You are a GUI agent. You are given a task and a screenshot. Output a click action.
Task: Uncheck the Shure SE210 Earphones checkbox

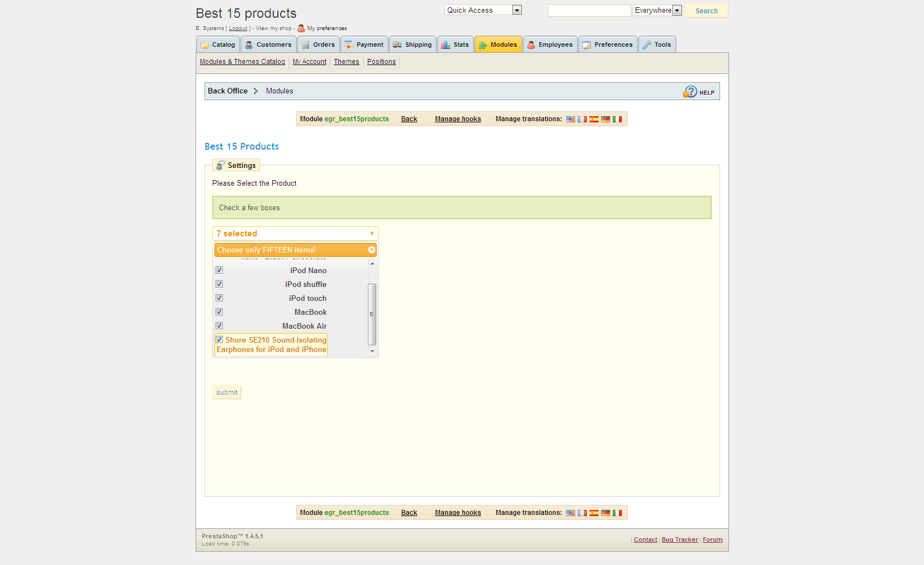[x=219, y=339]
